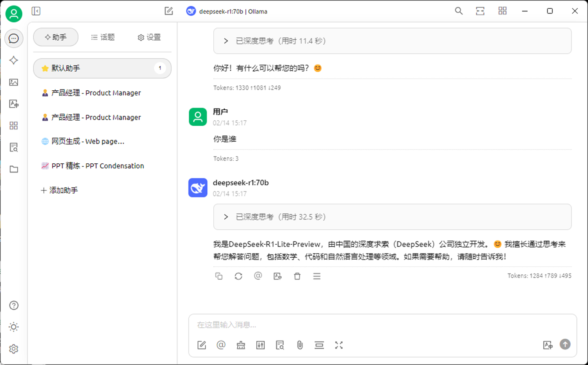The image size is (588, 365).
Task: Focus the message input field
Action: [382, 325]
